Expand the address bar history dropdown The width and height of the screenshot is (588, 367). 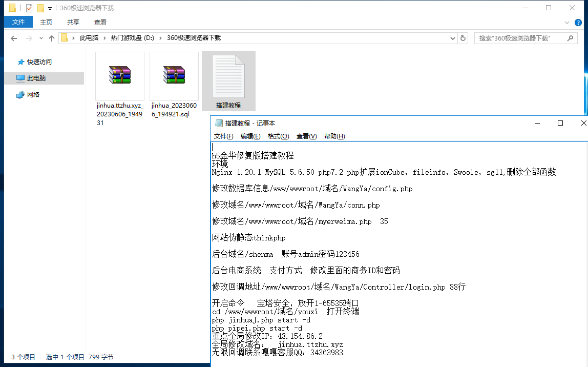click(x=452, y=38)
